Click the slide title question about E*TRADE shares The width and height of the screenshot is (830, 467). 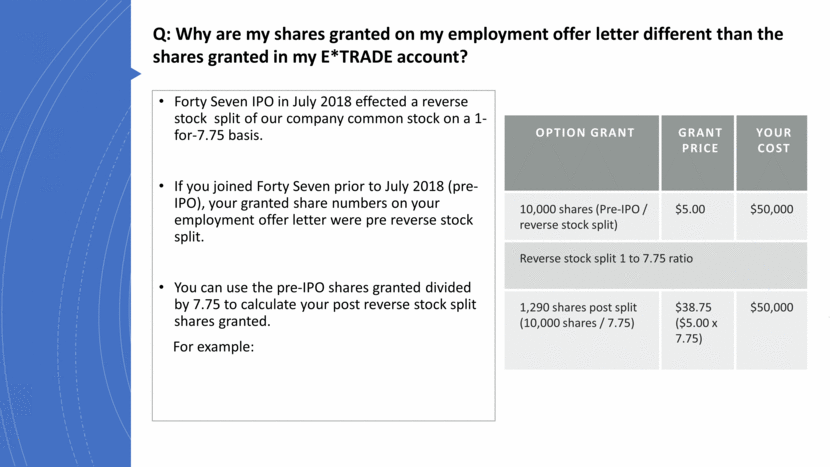(467, 45)
